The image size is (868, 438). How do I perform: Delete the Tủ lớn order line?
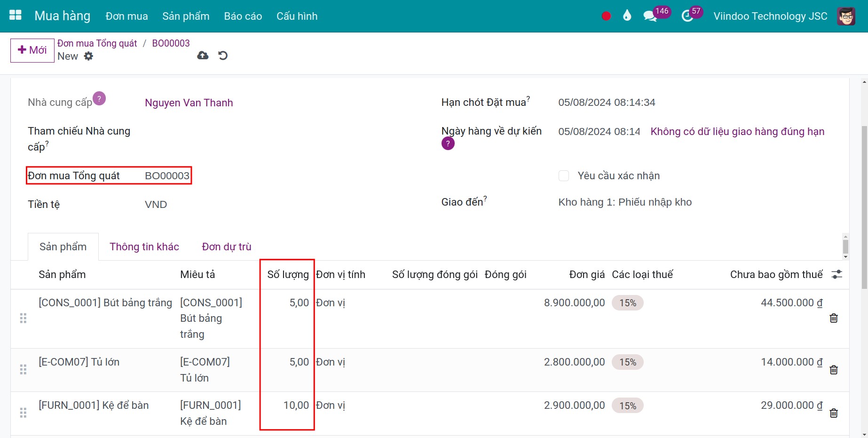pos(834,370)
